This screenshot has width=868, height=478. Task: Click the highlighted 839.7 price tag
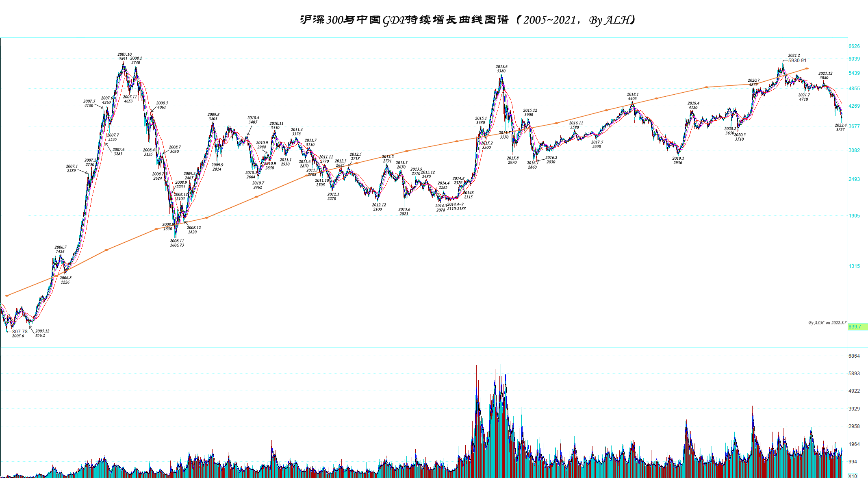click(x=857, y=327)
